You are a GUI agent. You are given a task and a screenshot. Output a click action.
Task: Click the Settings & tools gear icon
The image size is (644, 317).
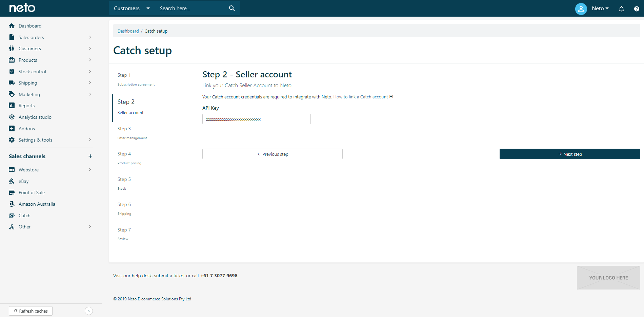coord(12,140)
